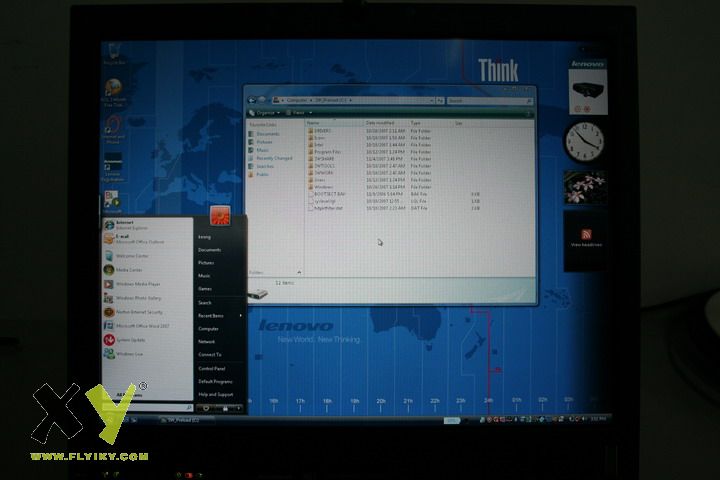Open Internet Explorer from the Start menu
The height and width of the screenshot is (480, 720).
147,225
